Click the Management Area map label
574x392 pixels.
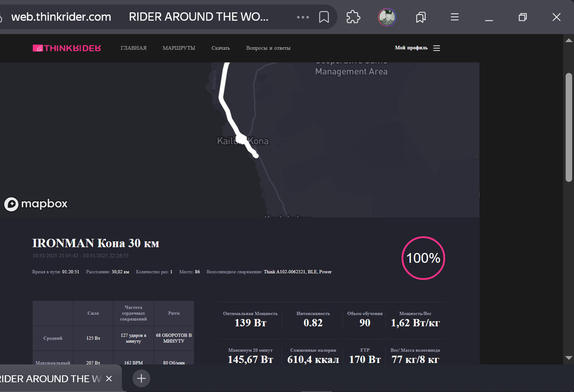click(x=351, y=72)
